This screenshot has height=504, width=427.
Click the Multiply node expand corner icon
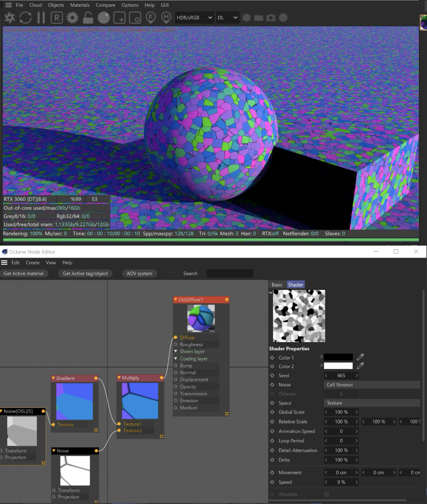[x=162, y=436]
